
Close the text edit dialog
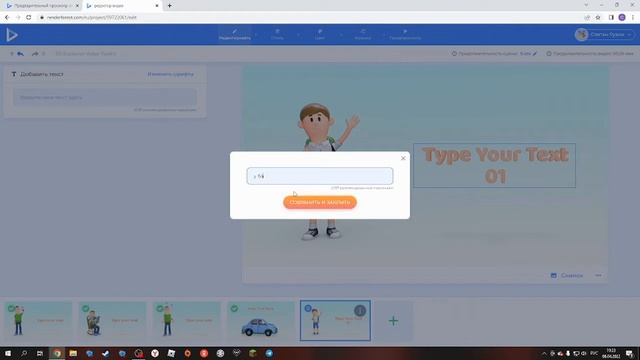pyautogui.click(x=403, y=158)
